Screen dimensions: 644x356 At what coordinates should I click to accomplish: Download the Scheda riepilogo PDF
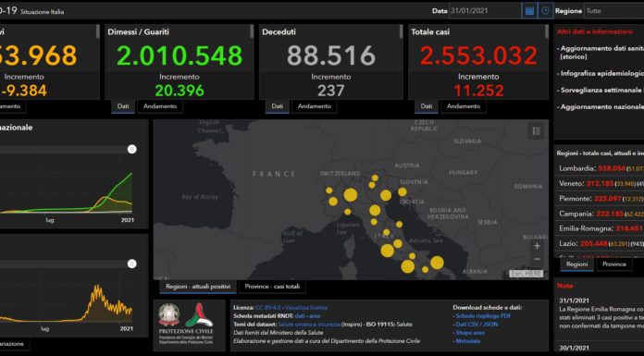482,316
